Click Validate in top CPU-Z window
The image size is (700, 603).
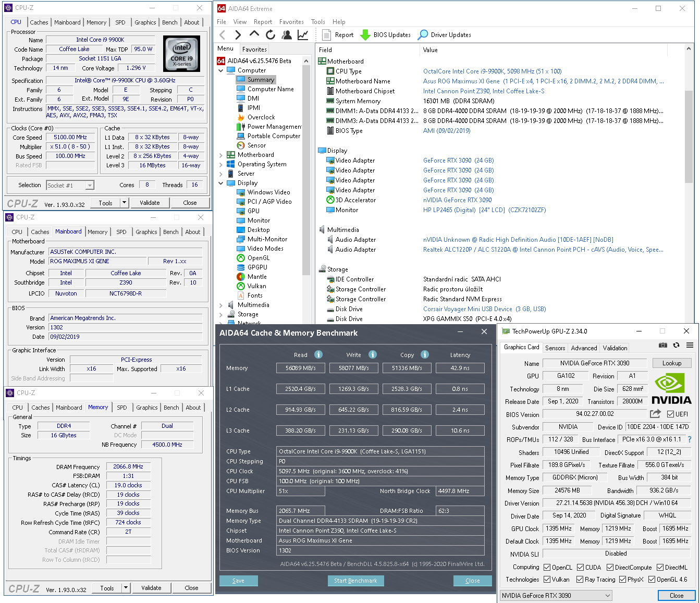click(150, 203)
